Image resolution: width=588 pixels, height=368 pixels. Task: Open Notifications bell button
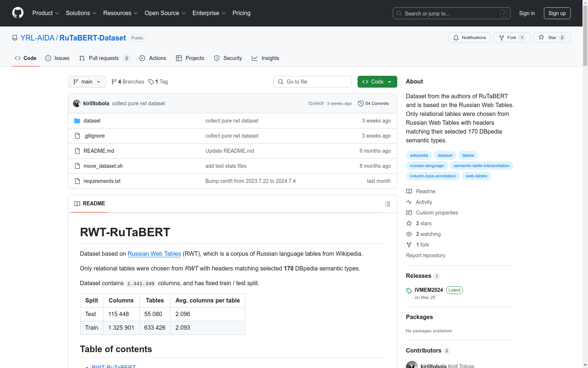point(469,38)
